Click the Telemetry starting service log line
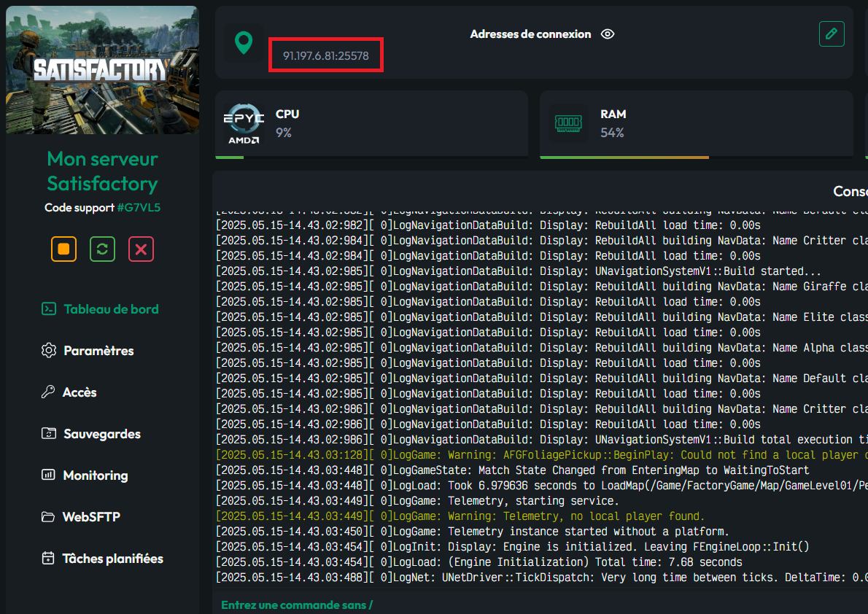The height and width of the screenshot is (614, 868). pyautogui.click(x=417, y=501)
